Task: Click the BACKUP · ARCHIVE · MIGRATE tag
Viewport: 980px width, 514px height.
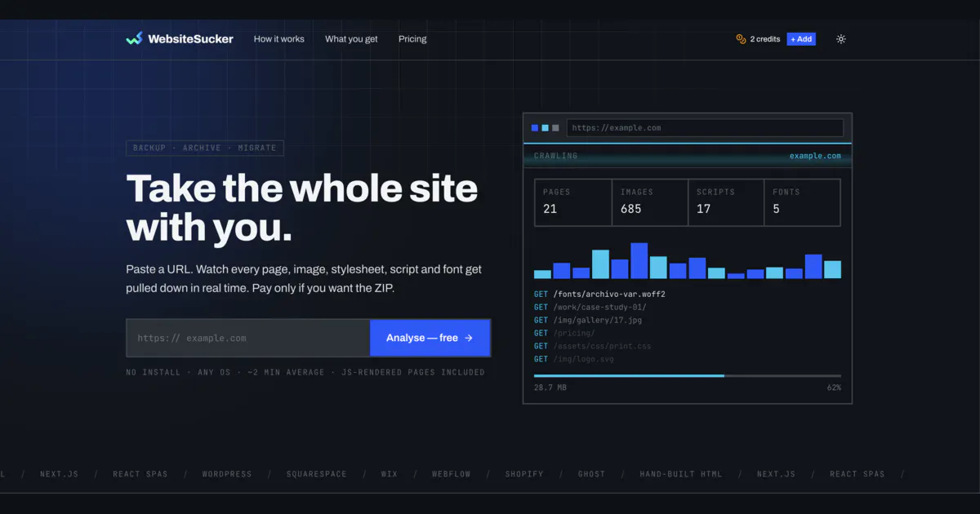Action: point(205,148)
